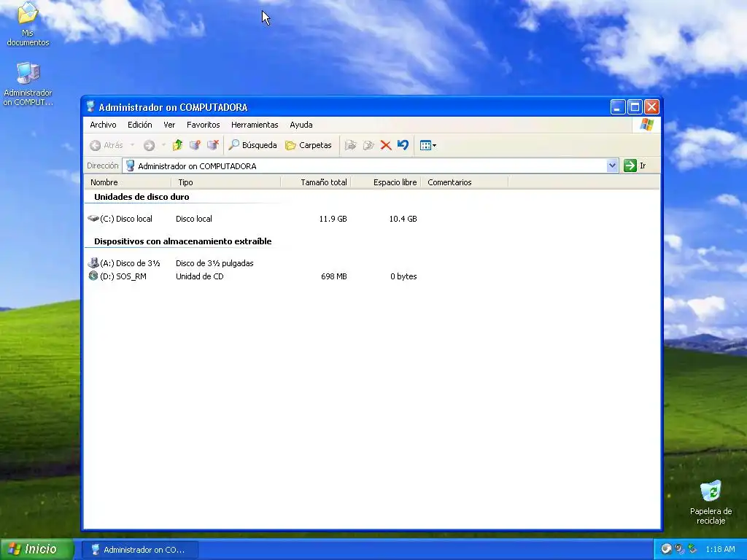Close the Administrador on COMPUTADORA window

651,107
